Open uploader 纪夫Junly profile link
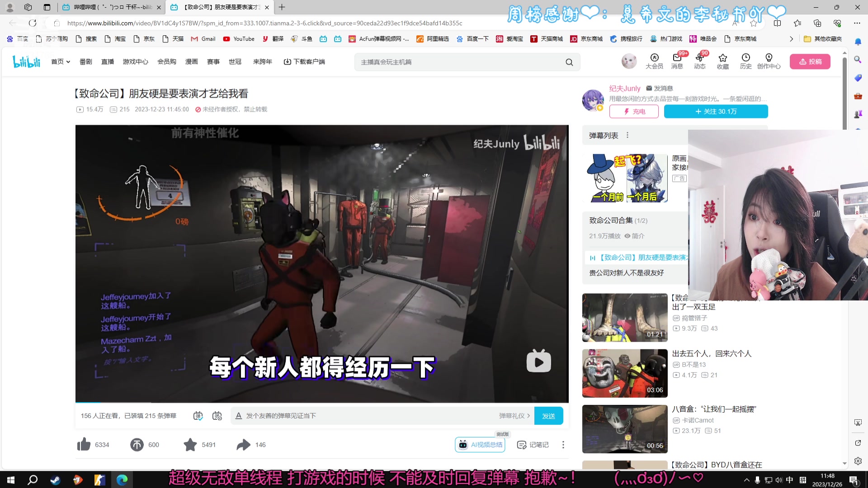Viewport: 868px width, 488px height. pyautogui.click(x=624, y=89)
